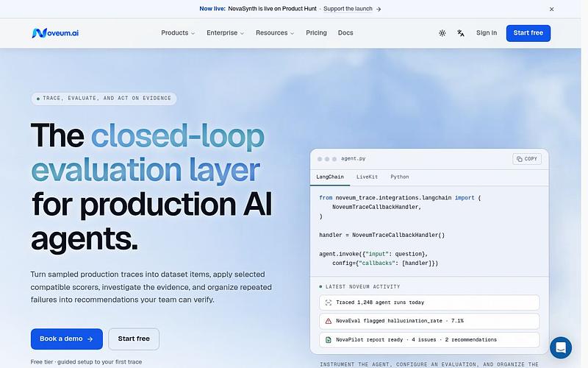This screenshot has height=368, width=588.
Task: Click the NovaPilot report document icon
Action: 328,340
